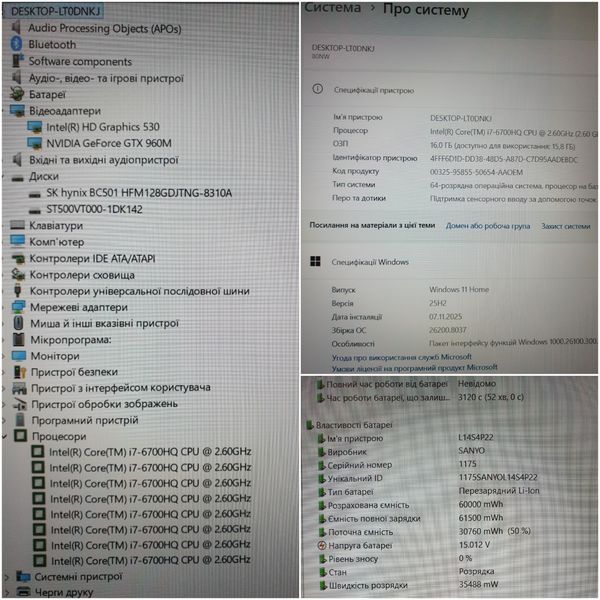Click the Intel(R) HD Graphics 530 adapter icon
The width and height of the screenshot is (600, 600).
(x=35, y=127)
